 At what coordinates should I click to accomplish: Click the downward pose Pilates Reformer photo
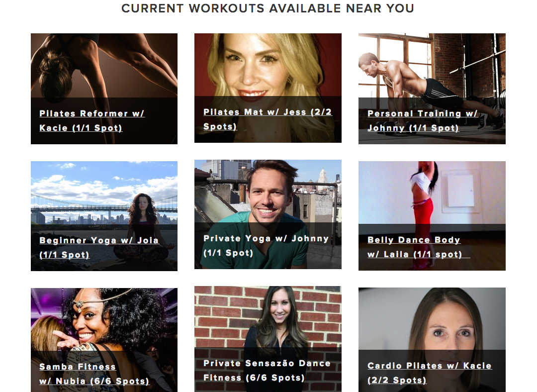pos(104,66)
